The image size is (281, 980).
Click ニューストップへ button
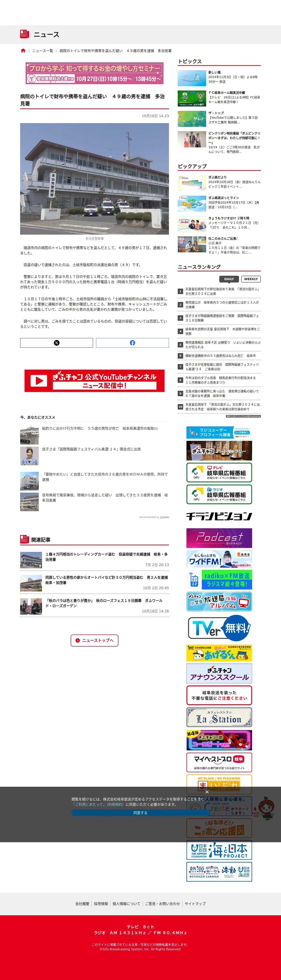click(x=94, y=640)
